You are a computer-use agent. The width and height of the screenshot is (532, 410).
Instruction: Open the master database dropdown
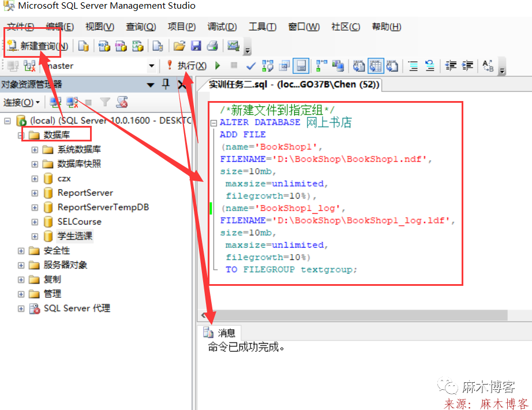point(152,66)
